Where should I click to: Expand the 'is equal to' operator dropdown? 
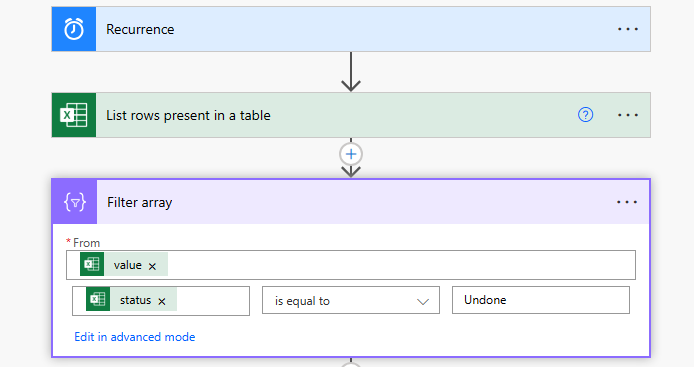351,301
